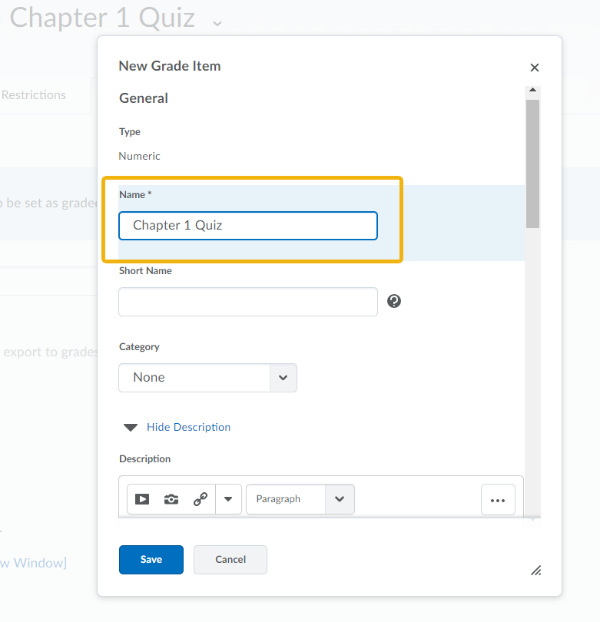Viewport: 600px width, 622px height.
Task: Click the dialog vertical scrollbar
Action: pos(532,160)
